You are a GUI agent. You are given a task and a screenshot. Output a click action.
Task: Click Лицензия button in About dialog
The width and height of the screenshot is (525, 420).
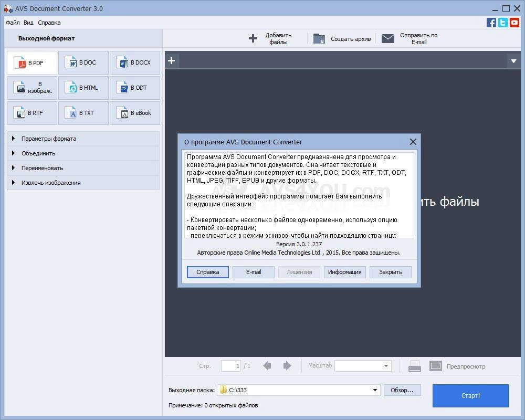click(299, 272)
